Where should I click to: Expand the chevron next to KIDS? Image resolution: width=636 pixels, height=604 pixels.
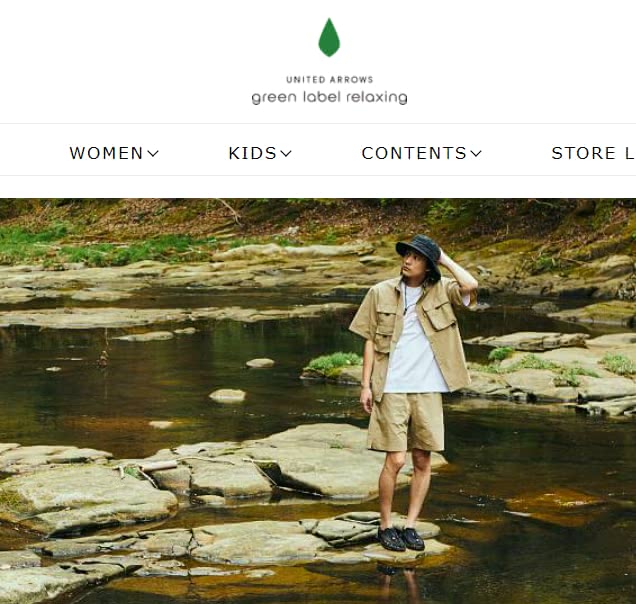286,154
